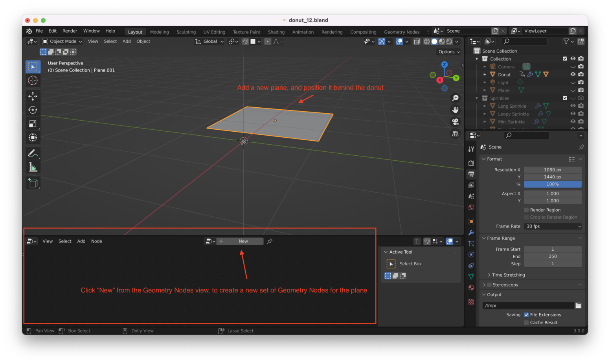
Task: Click the resolution percentage slider
Action: coord(553,184)
